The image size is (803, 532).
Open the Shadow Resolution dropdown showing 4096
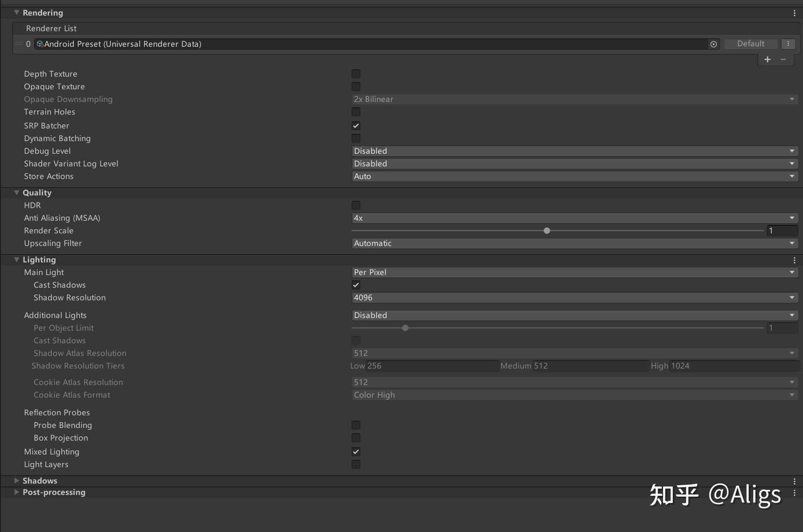pos(573,297)
